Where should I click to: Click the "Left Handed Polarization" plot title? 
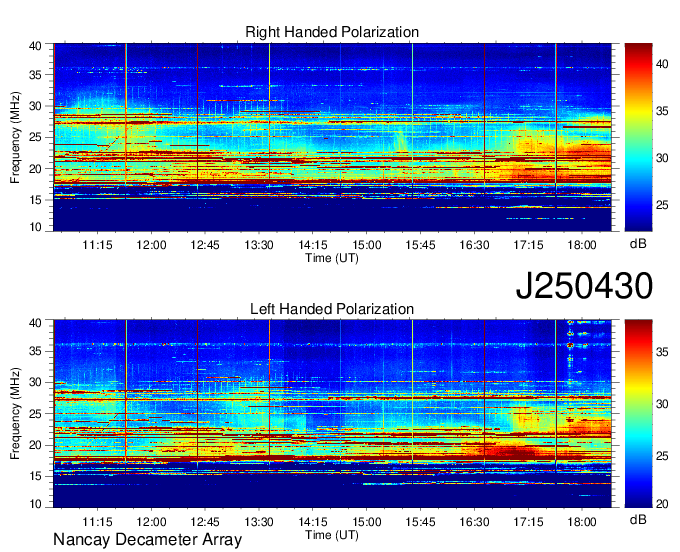pos(332,309)
